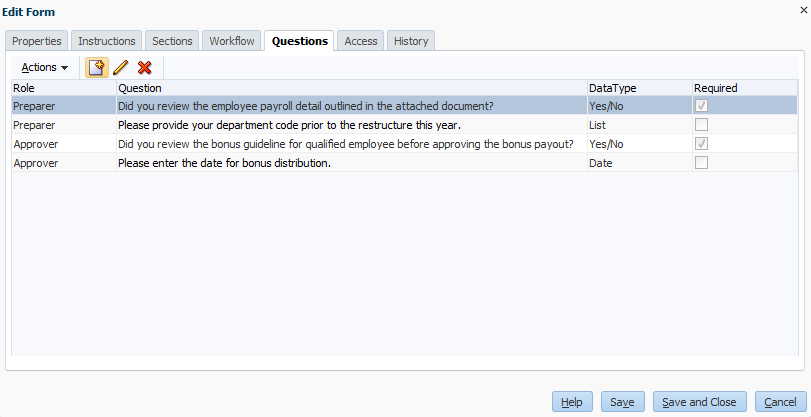
Task: Click the Question column header
Action: coord(140,88)
